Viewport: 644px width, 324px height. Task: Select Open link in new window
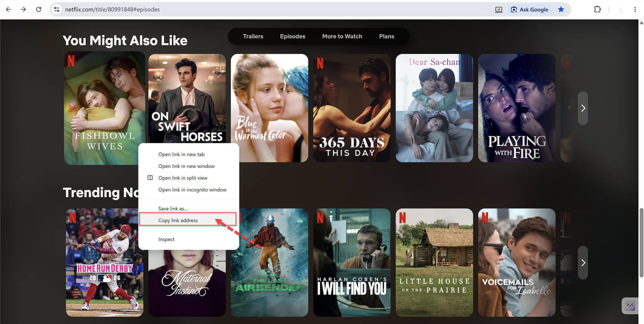click(x=188, y=166)
